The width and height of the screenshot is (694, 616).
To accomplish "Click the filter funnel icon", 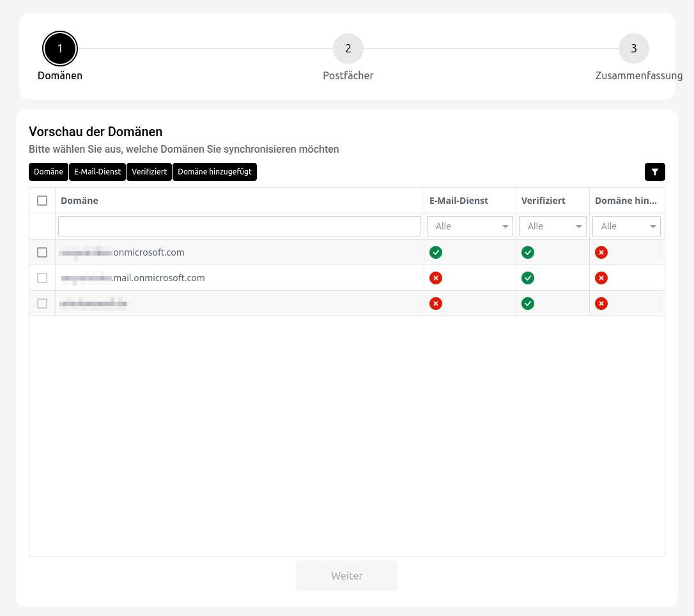I will (x=655, y=172).
